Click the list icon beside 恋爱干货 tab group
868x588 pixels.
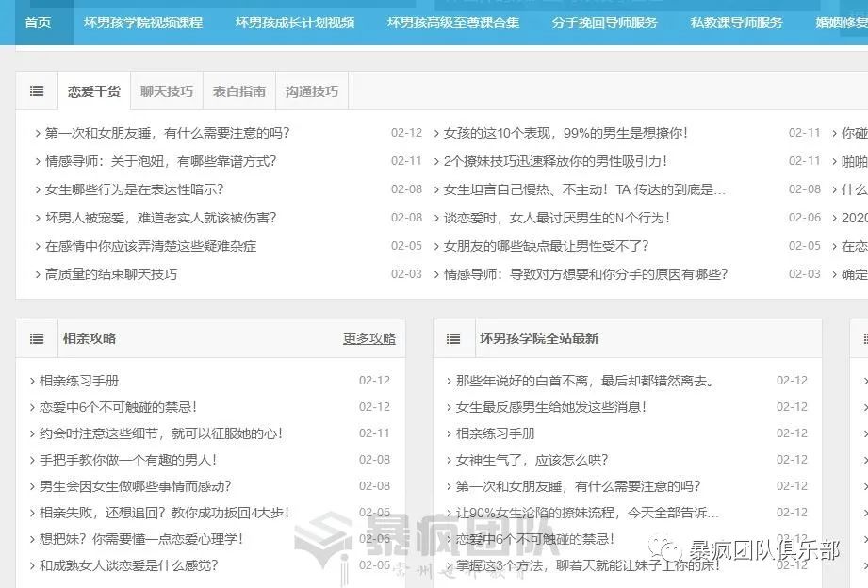(37, 90)
